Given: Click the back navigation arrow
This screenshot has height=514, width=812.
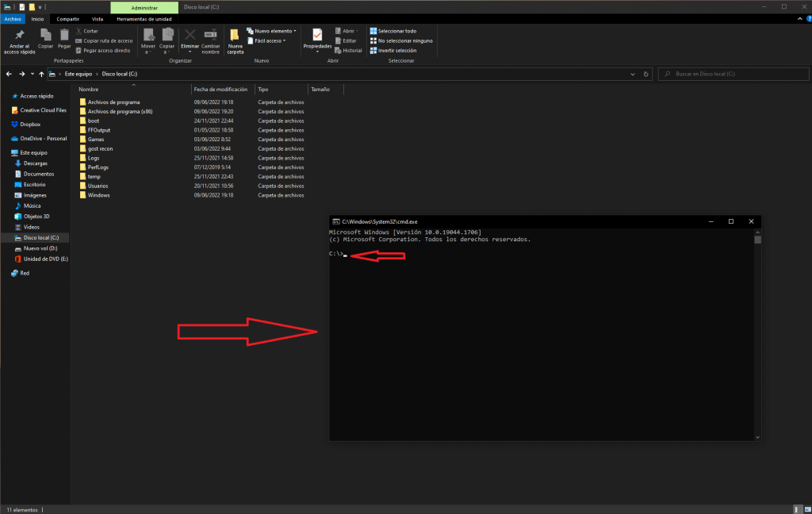Looking at the screenshot, I should 9,74.
